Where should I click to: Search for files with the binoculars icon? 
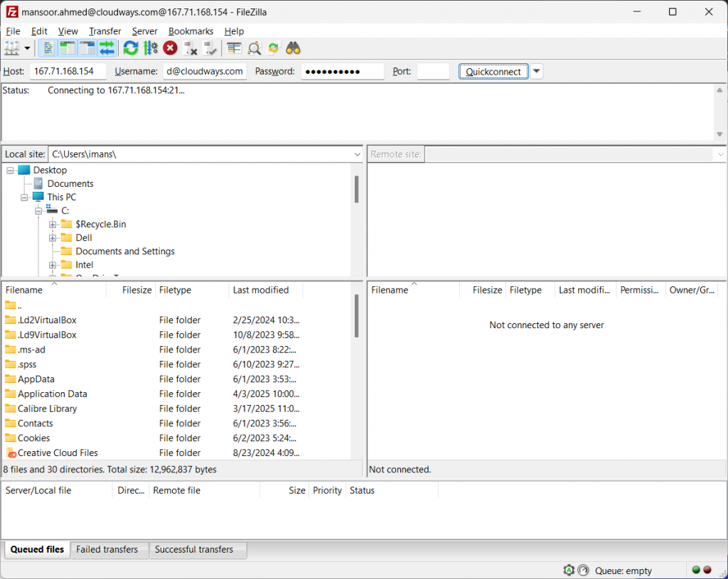pyautogui.click(x=292, y=48)
